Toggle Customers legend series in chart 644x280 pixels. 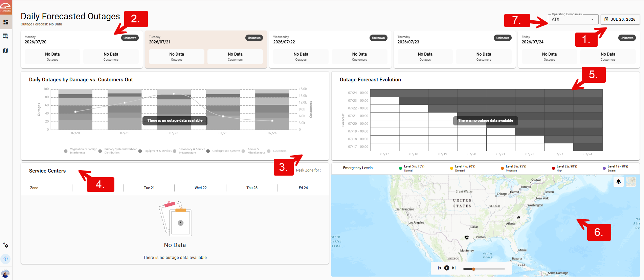[x=276, y=151]
